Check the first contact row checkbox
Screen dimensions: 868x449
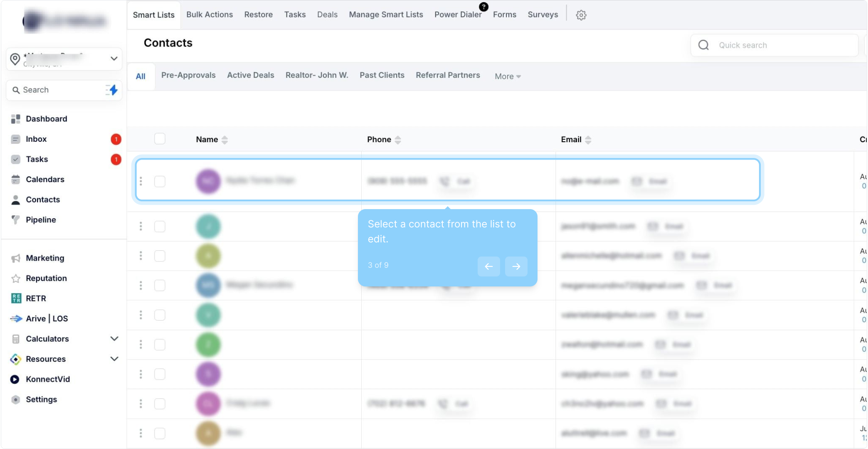click(160, 181)
